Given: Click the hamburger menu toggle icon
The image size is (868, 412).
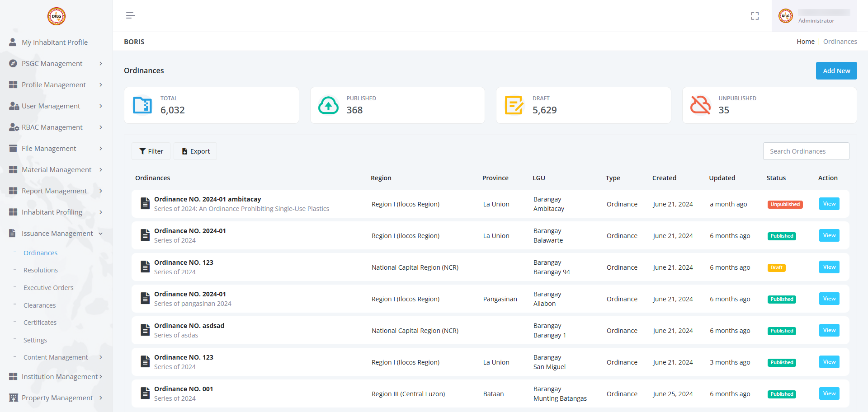Looking at the screenshot, I should pos(131,15).
